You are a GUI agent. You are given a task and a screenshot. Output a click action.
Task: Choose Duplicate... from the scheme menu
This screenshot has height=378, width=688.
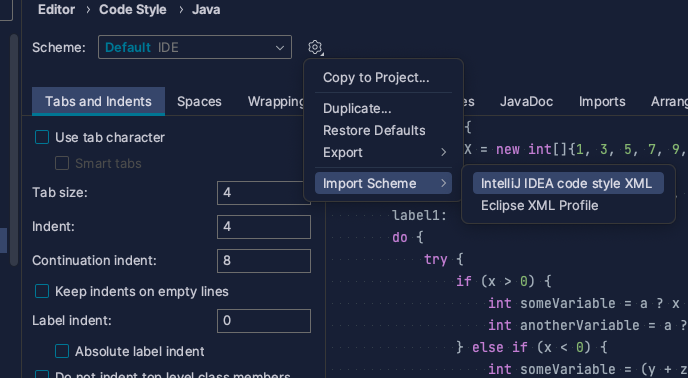(383, 108)
